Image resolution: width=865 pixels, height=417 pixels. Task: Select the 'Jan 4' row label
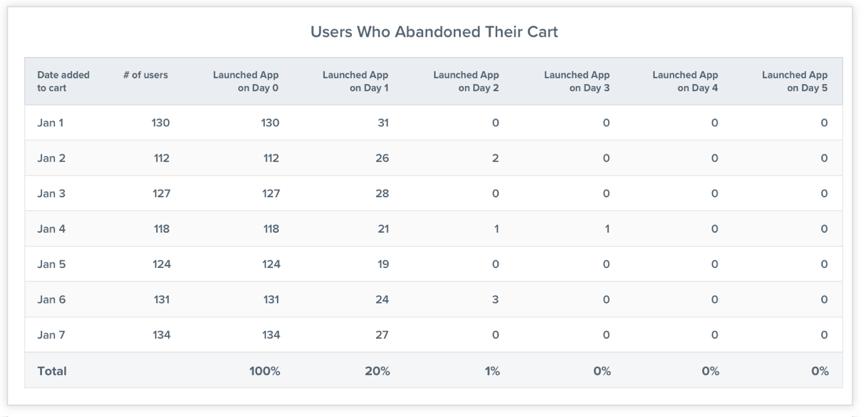pyautogui.click(x=51, y=229)
